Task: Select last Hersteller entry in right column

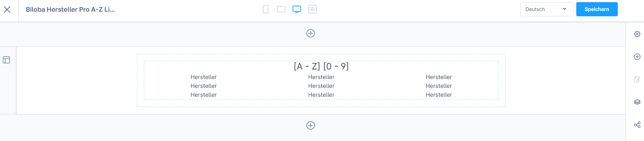Action: point(439,95)
